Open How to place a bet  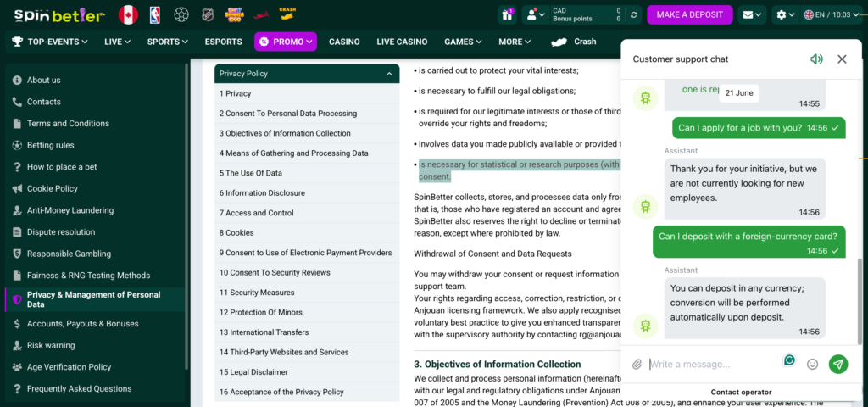[94, 167]
